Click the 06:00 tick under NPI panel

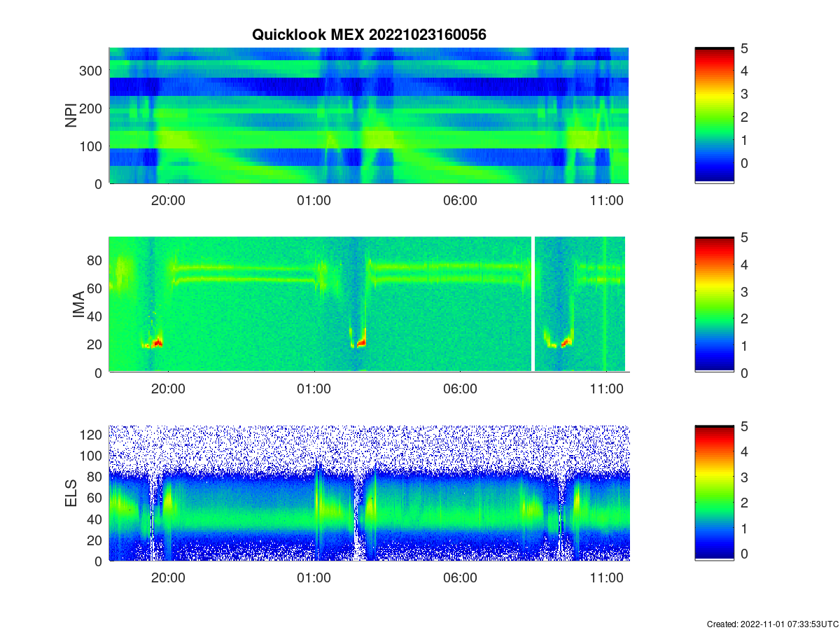461,200
